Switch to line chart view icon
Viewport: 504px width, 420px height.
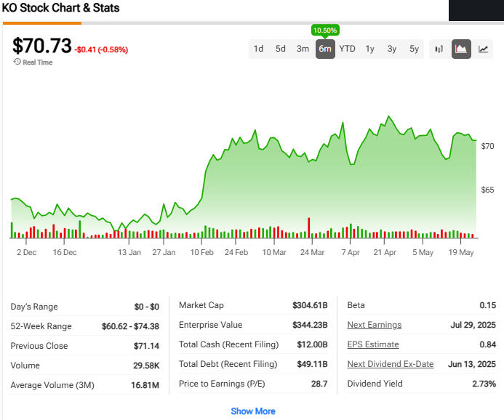(x=483, y=49)
